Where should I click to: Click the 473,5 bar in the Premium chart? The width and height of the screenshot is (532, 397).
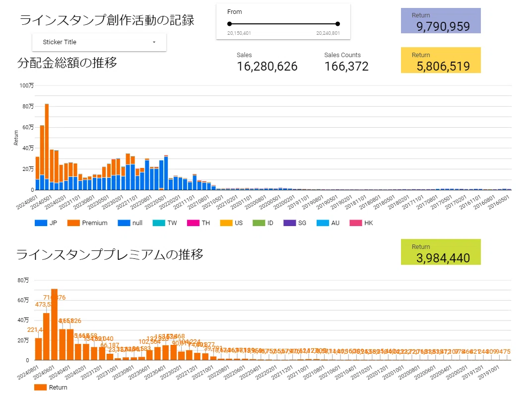pos(47,336)
